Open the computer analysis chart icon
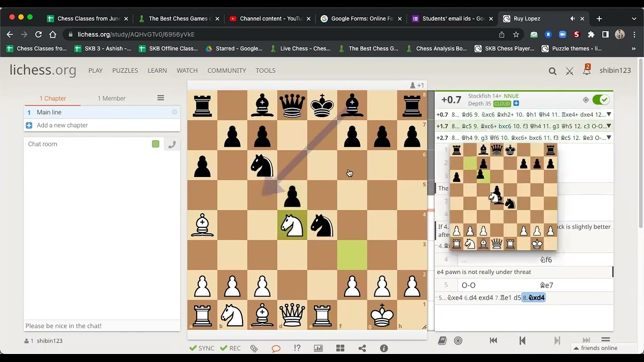The width and height of the screenshot is (644, 362). tap(318, 348)
